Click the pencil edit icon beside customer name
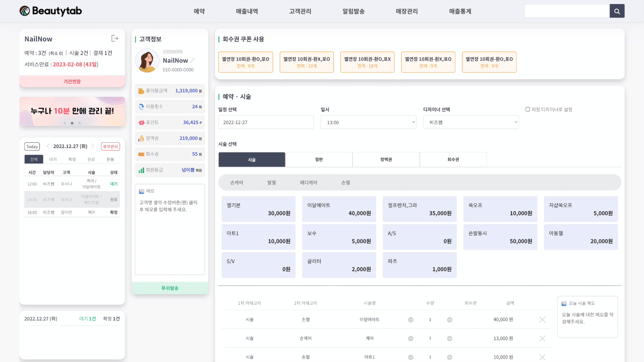Screen dimensions: 644x362 pyautogui.click(x=192, y=61)
